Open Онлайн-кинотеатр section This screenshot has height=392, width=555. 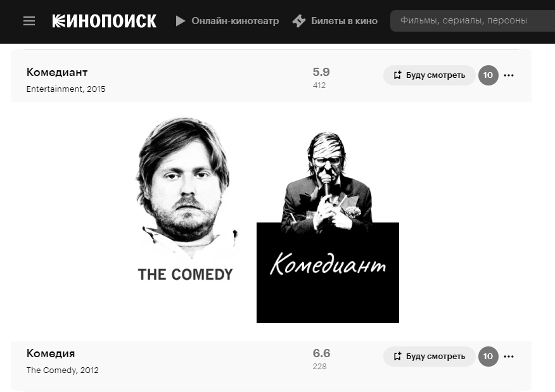tap(235, 21)
